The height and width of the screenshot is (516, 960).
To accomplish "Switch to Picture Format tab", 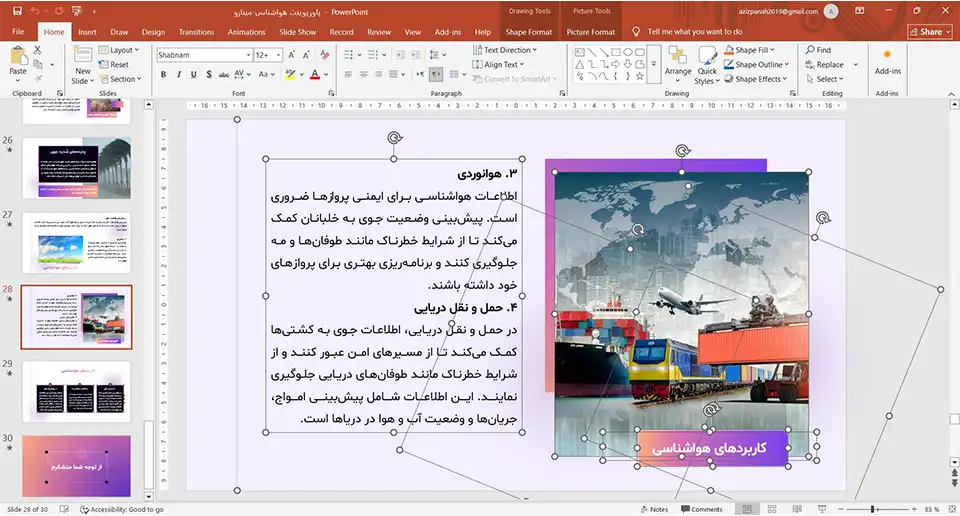I will pos(590,32).
